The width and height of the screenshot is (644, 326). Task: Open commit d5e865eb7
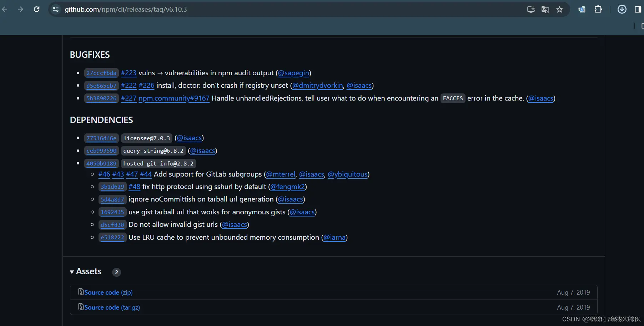click(x=101, y=86)
